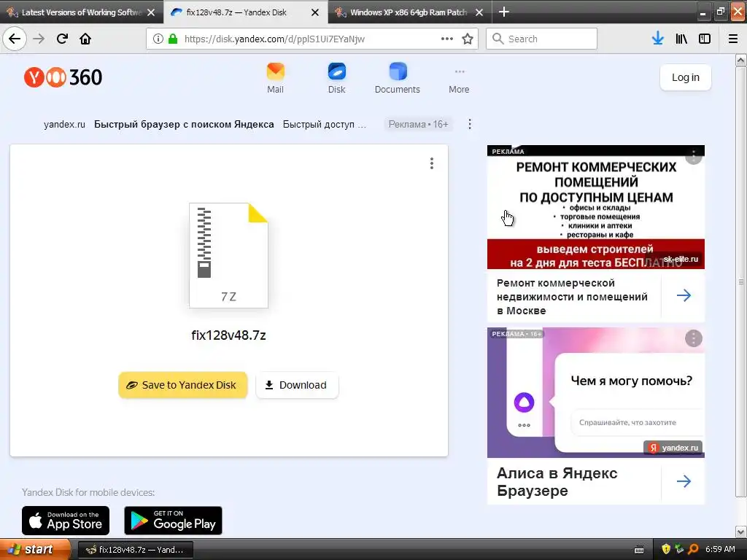Toggle the browser sidebar view
Screen dimensions: 747x560
705,39
